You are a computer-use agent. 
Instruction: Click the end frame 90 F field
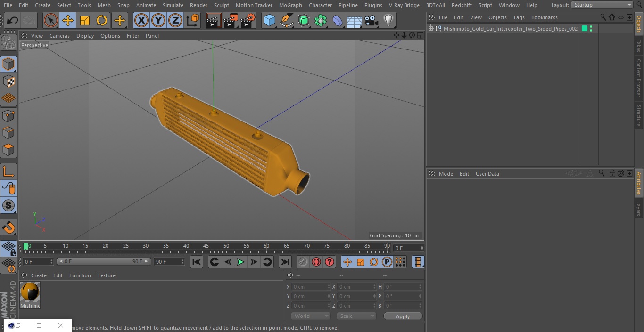(x=169, y=262)
